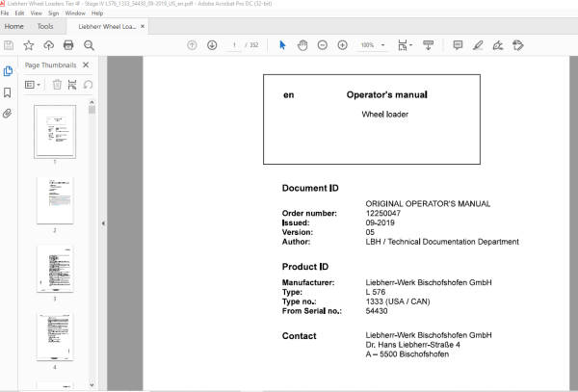Screen dimensions: 578x392
Task: Go to next page arrow
Action: 212,45
